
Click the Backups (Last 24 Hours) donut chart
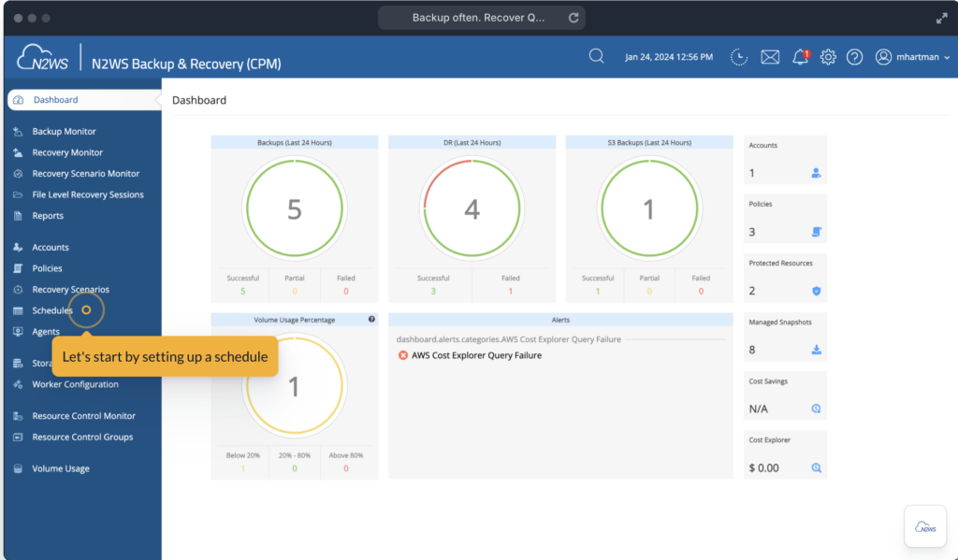point(295,208)
